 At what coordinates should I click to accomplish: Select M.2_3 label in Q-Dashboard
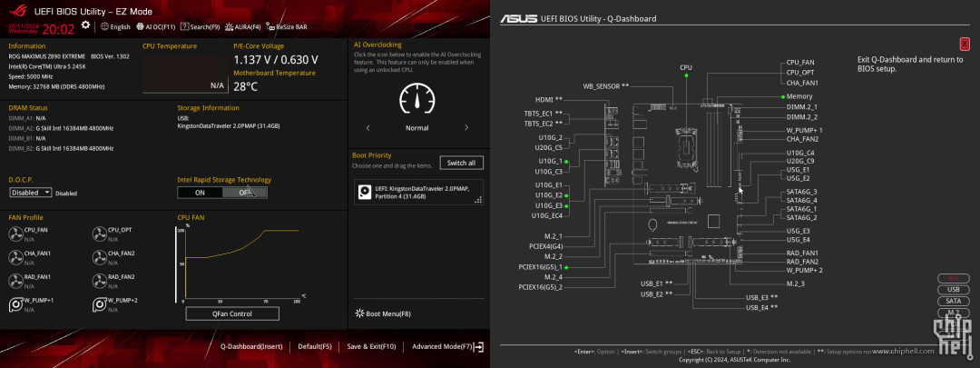(796, 284)
